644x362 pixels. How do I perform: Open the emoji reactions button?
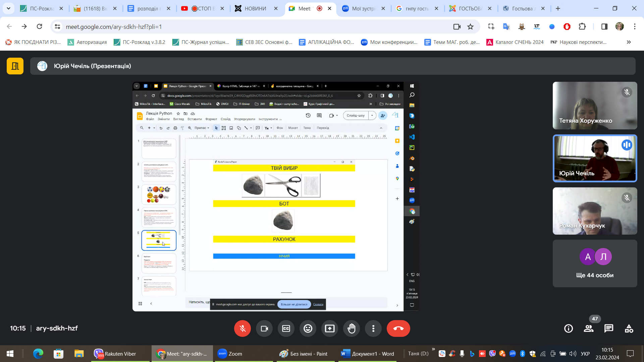pyautogui.click(x=308, y=328)
